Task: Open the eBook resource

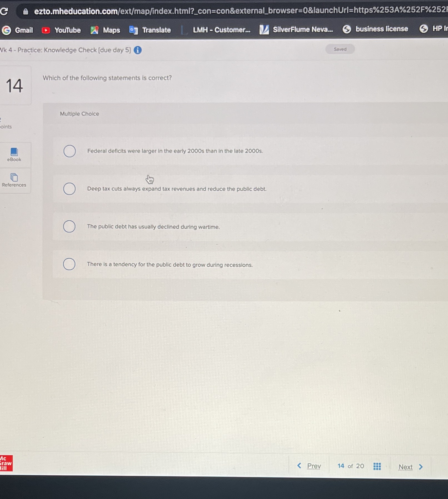Action: click(14, 155)
